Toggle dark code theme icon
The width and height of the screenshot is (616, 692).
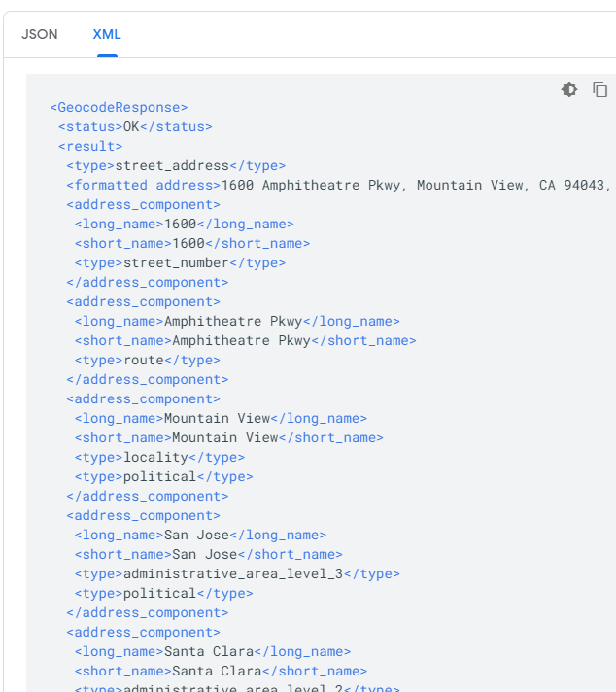(x=569, y=89)
